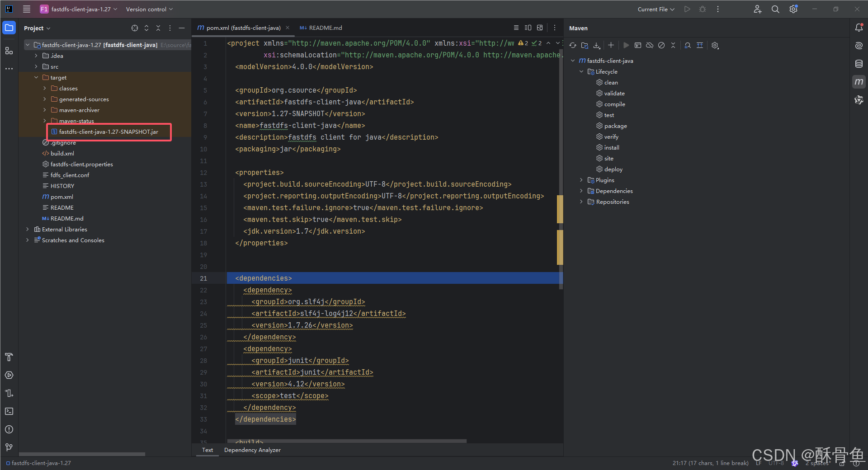Screen dimensions: 868x470
Task: Open the Git tool window
Action: 9,447
